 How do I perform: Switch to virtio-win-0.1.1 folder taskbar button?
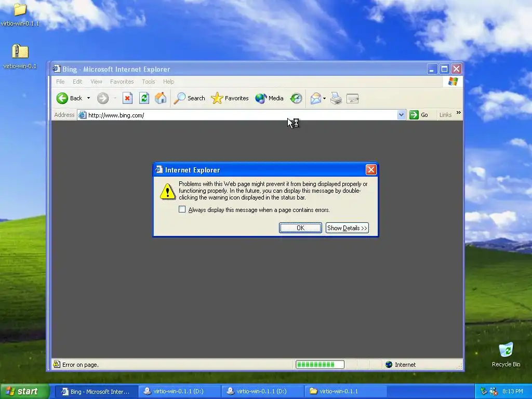pos(345,392)
